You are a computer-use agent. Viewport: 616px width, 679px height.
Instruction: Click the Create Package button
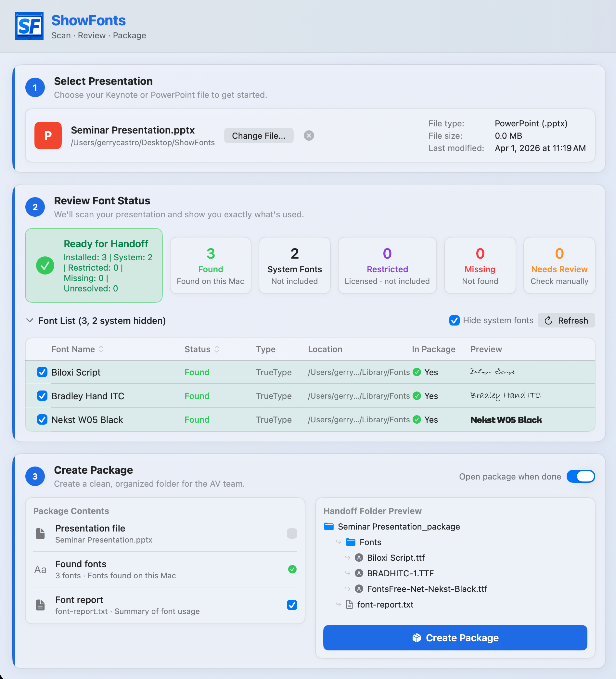(x=455, y=638)
